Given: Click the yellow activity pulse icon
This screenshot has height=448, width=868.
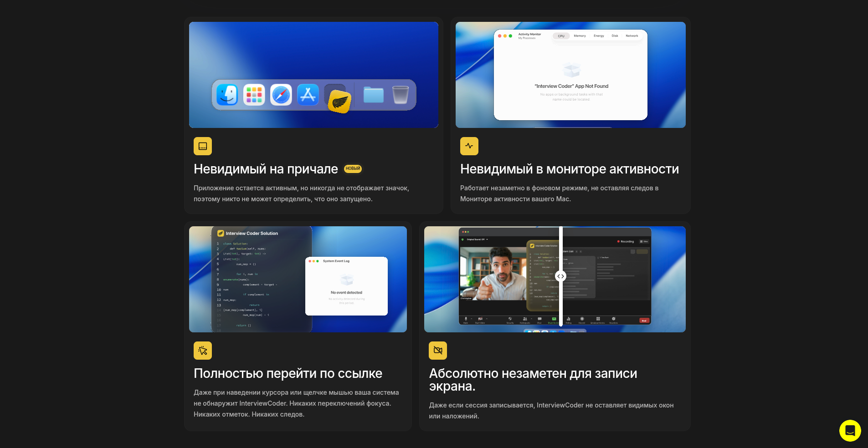Looking at the screenshot, I should [x=469, y=146].
